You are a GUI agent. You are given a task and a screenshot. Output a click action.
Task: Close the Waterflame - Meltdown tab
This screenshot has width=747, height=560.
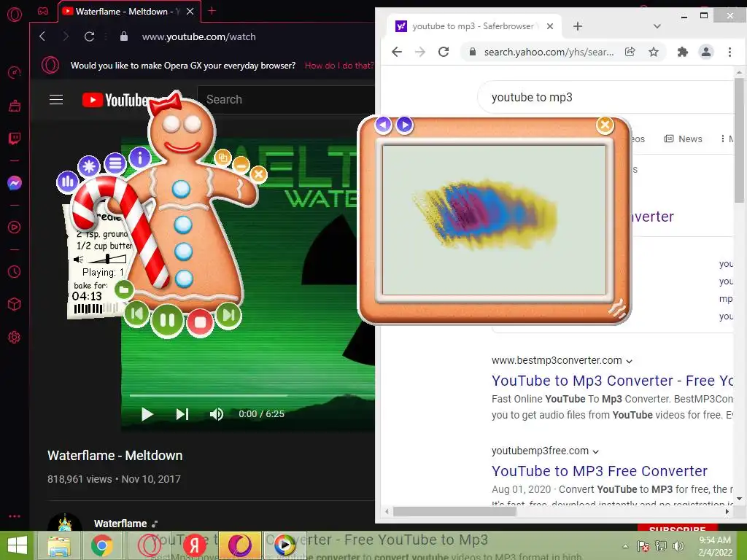point(190,12)
